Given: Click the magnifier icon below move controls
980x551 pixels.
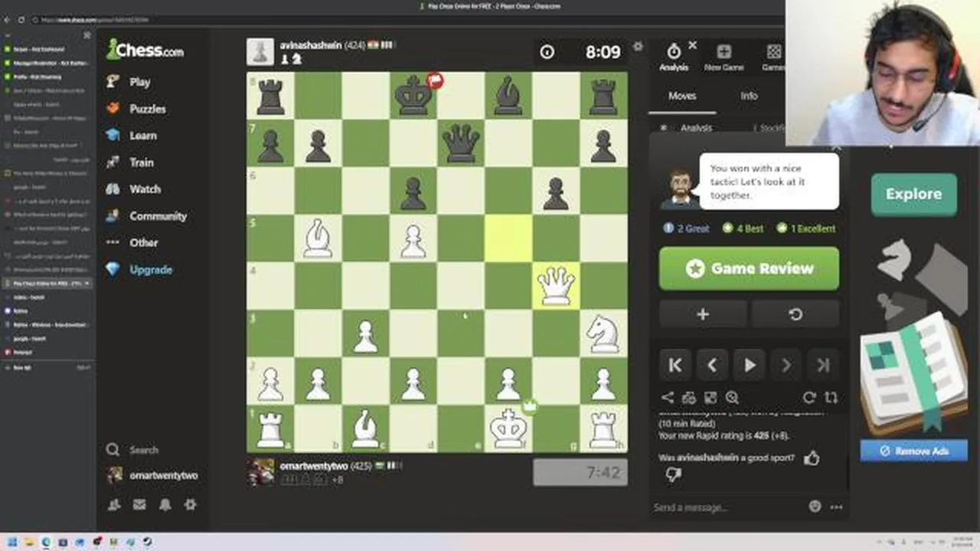Looking at the screenshot, I should [x=732, y=397].
